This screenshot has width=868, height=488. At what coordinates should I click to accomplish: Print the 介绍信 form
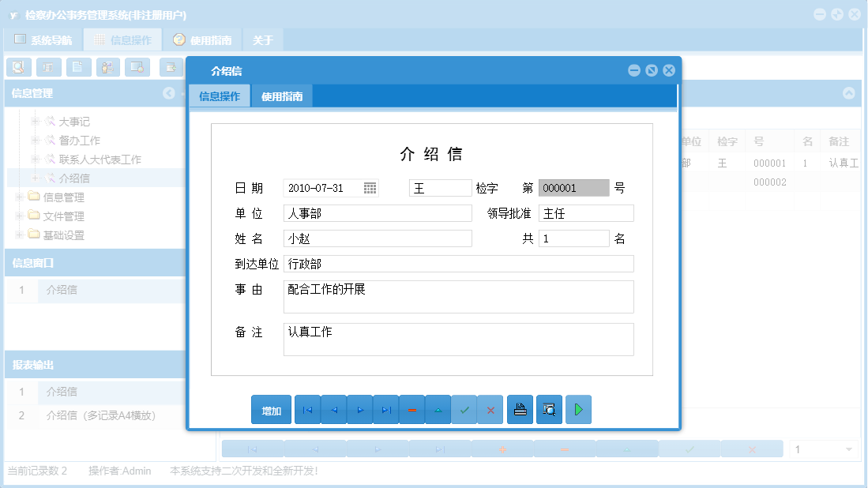click(520, 409)
